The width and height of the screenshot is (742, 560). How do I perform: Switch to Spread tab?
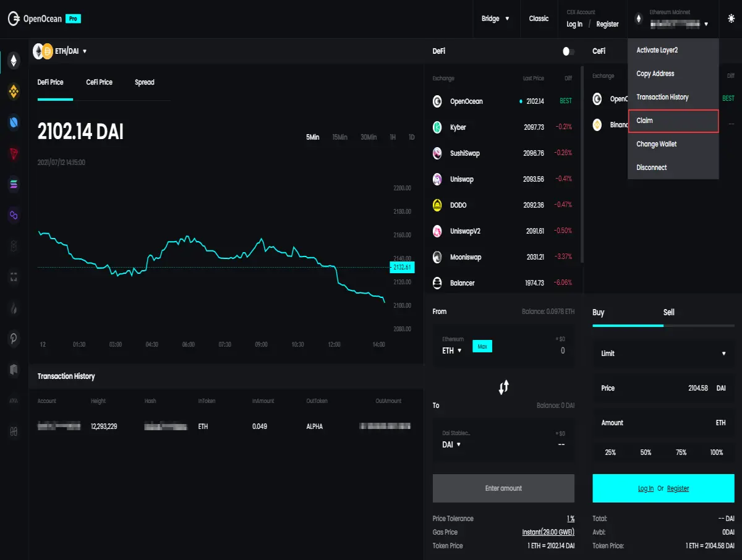tap(145, 82)
